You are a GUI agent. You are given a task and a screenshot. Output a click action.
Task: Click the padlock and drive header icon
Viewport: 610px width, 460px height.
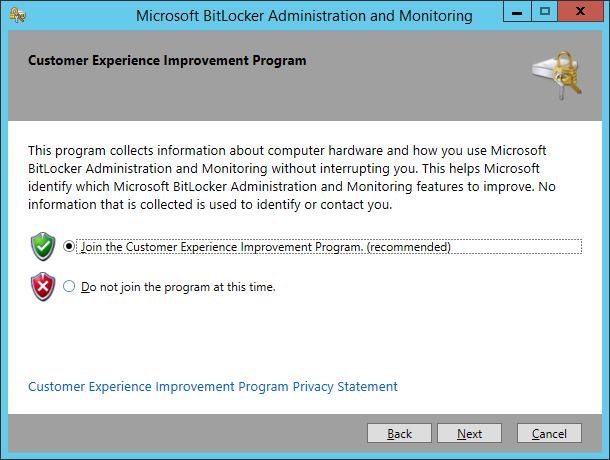pyautogui.click(x=557, y=75)
